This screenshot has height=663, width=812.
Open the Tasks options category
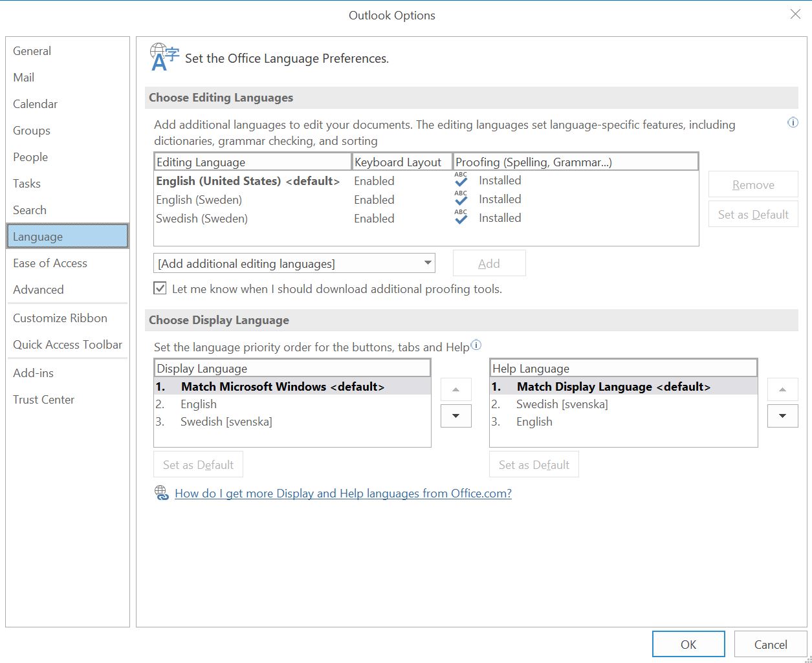tap(67, 184)
